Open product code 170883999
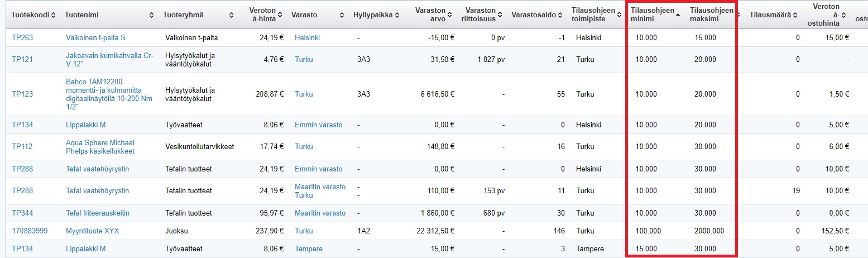The height and width of the screenshot is (258, 868). 30,231
